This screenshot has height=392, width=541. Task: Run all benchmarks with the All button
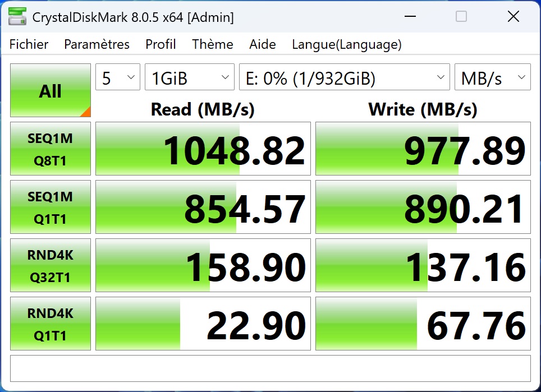(x=51, y=91)
